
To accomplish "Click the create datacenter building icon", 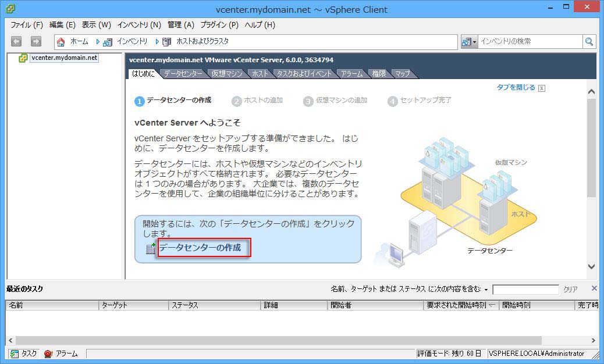I will click(x=151, y=248).
